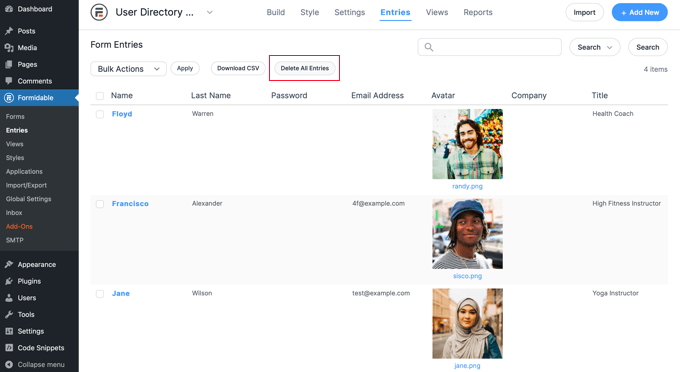This screenshot has width=680, height=372.
Task: Click the Collapse menu arrow icon
Action: point(9,365)
